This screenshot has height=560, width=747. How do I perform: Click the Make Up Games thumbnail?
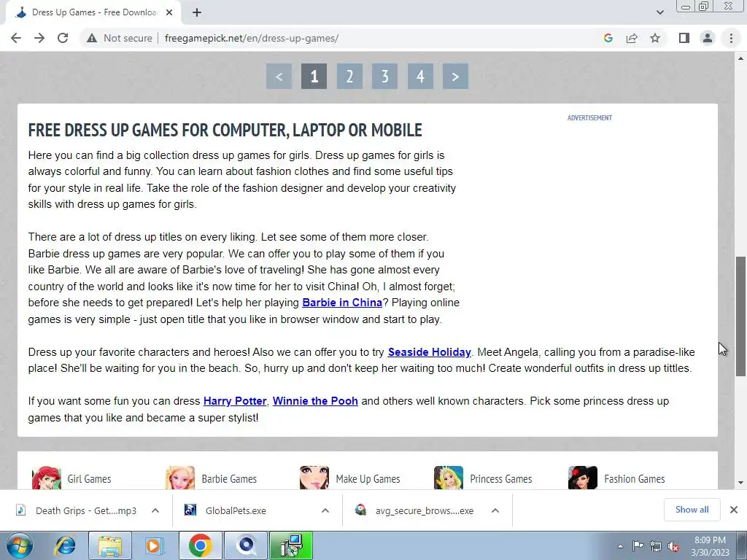coord(314,478)
